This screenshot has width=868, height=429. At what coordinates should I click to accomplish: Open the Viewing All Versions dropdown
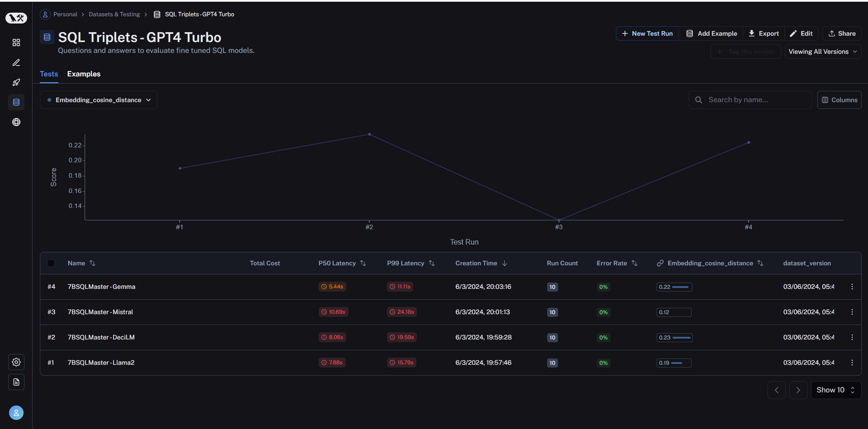pyautogui.click(x=823, y=52)
